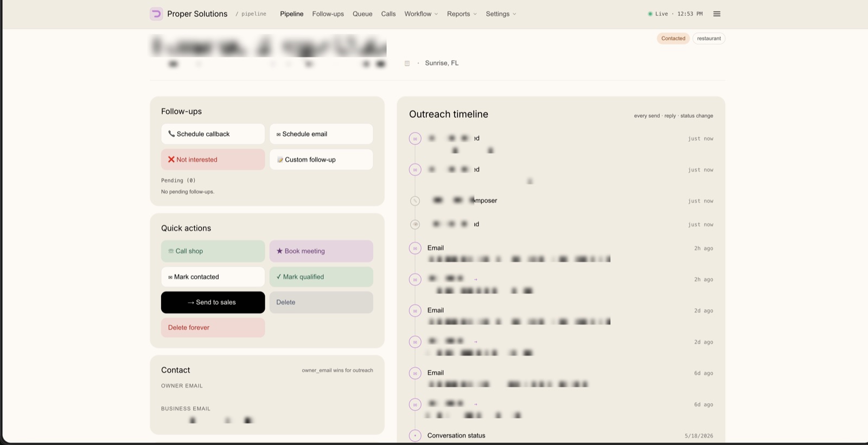The height and width of the screenshot is (445, 868).
Task: Click the Pending (0) label
Action: [x=178, y=181]
